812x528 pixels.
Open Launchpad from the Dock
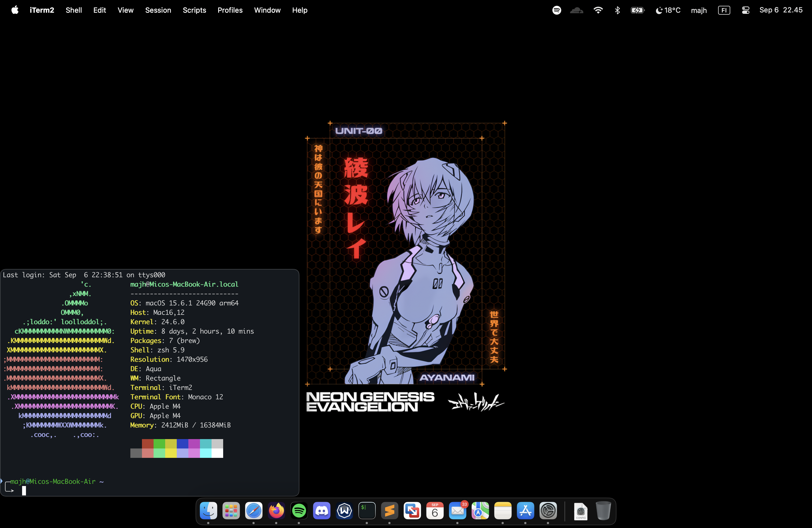click(231, 511)
